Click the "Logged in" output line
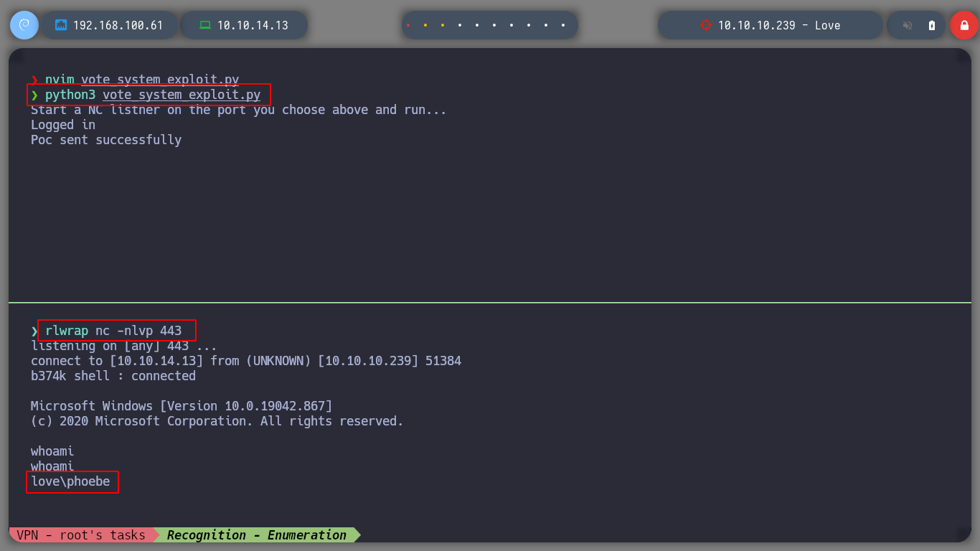 coord(63,125)
